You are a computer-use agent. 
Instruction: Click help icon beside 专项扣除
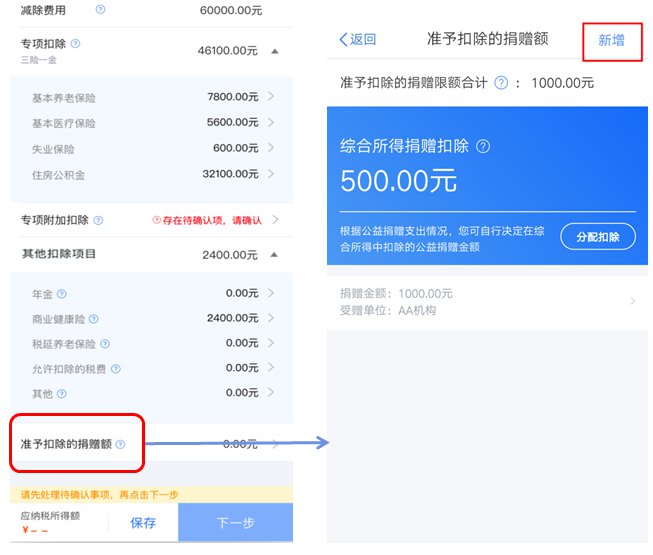coord(76,44)
